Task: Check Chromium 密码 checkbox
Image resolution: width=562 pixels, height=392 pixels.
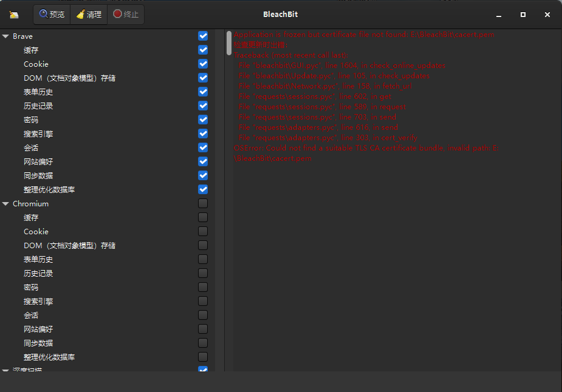Action: (x=203, y=287)
